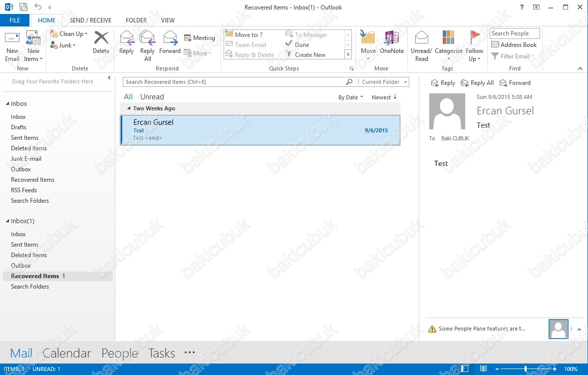
Task: Collapse the Inbox(1) mailbox tree
Action: click(7, 221)
